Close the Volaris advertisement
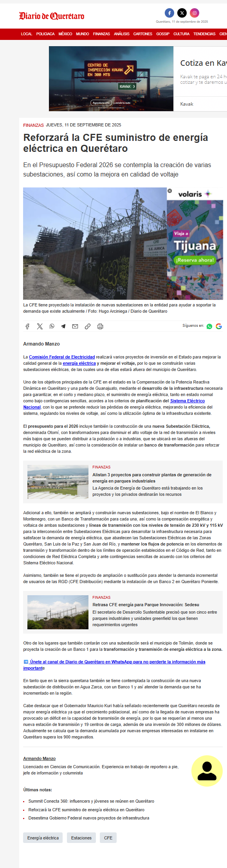 point(169,191)
